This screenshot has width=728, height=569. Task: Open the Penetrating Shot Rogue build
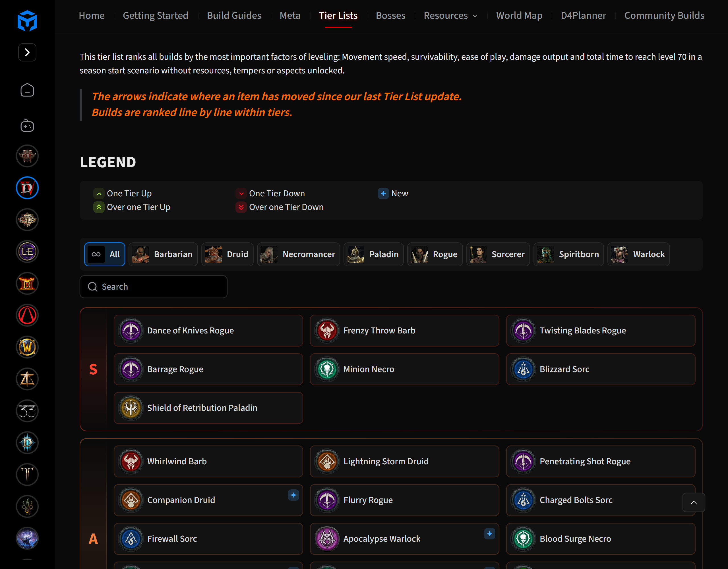(x=601, y=461)
